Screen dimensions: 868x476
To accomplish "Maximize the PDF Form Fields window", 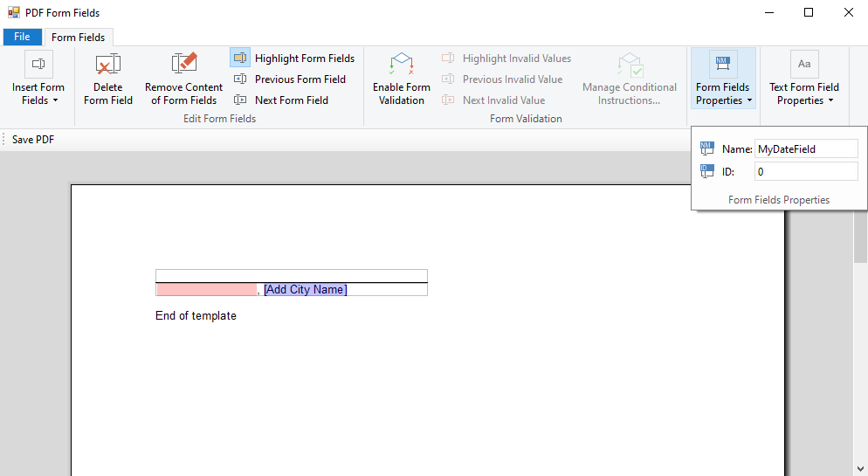I will coord(809,12).
